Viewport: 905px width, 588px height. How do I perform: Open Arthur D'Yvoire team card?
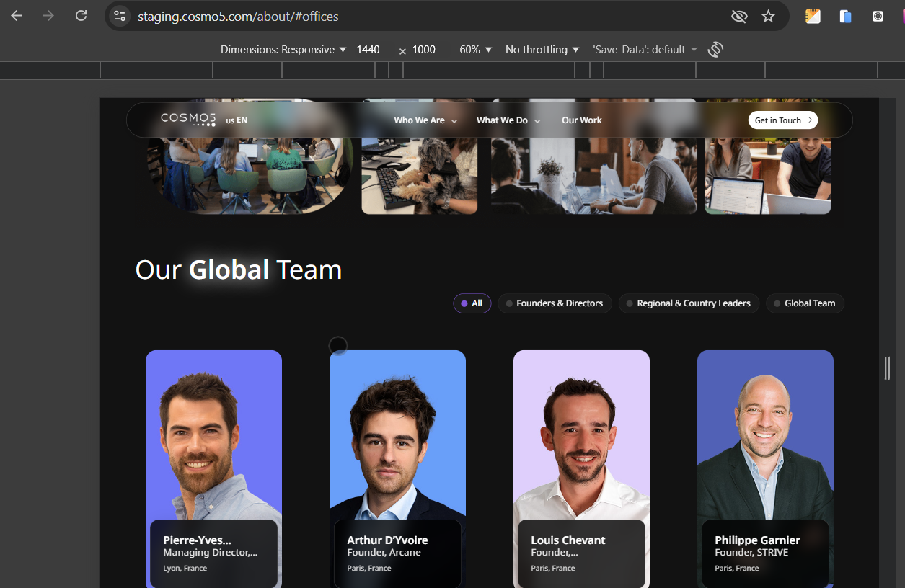[397, 468]
